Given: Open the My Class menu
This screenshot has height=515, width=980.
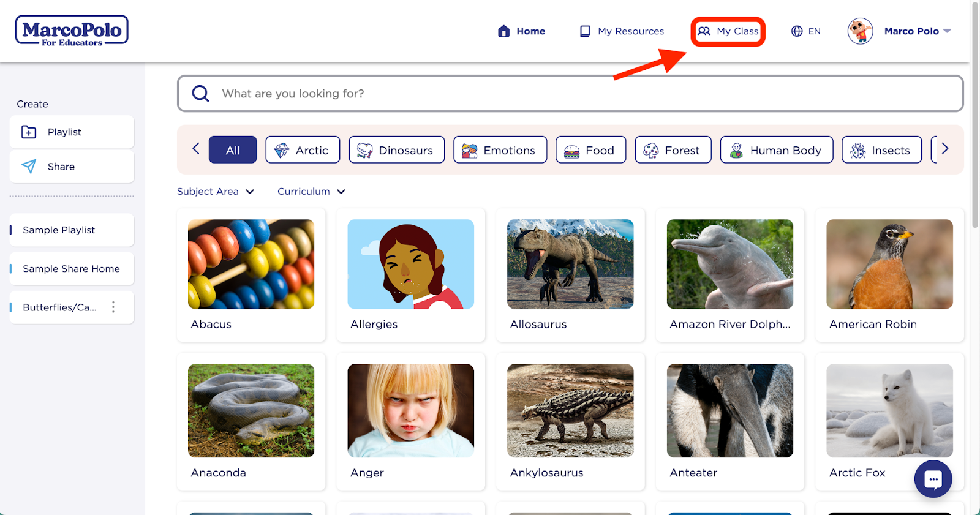Looking at the screenshot, I should (x=728, y=31).
